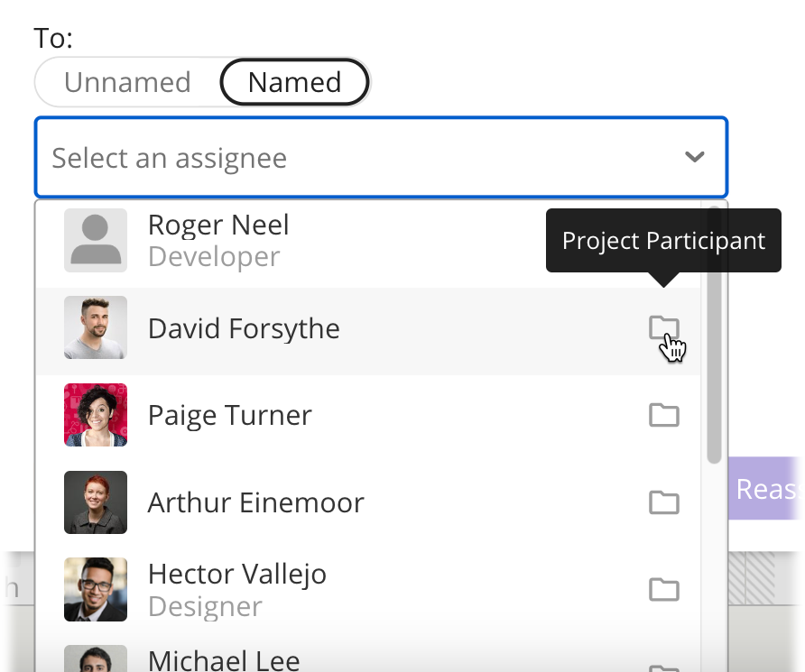Click Arthur Einemoor's profile photo
This screenshot has height=672, width=805.
96,502
